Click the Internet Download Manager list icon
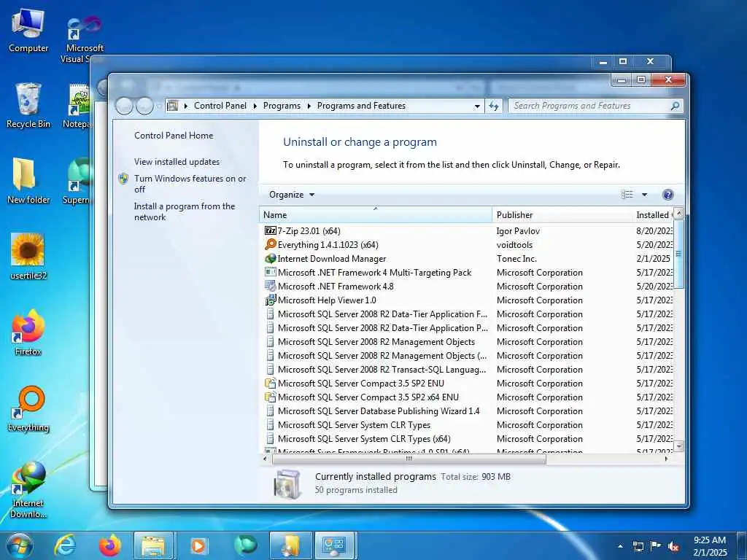 (270, 259)
